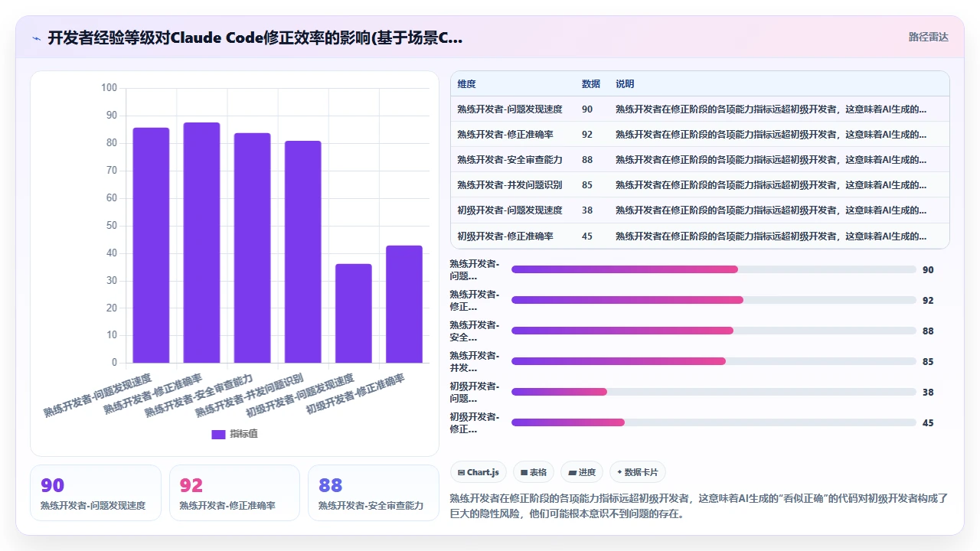The width and height of the screenshot is (980, 551).
Task: Click the 说明 column header
Action: coord(625,84)
